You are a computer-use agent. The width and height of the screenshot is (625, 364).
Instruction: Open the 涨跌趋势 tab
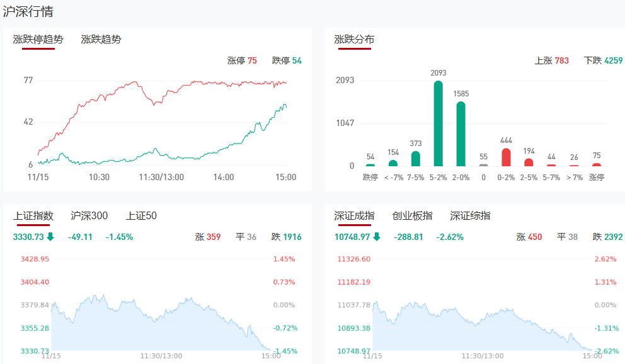click(101, 40)
